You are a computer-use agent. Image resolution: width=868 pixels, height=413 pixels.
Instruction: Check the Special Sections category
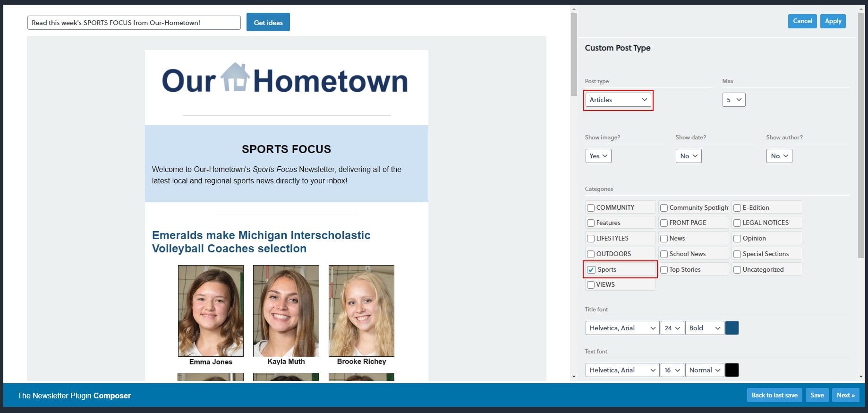click(737, 254)
